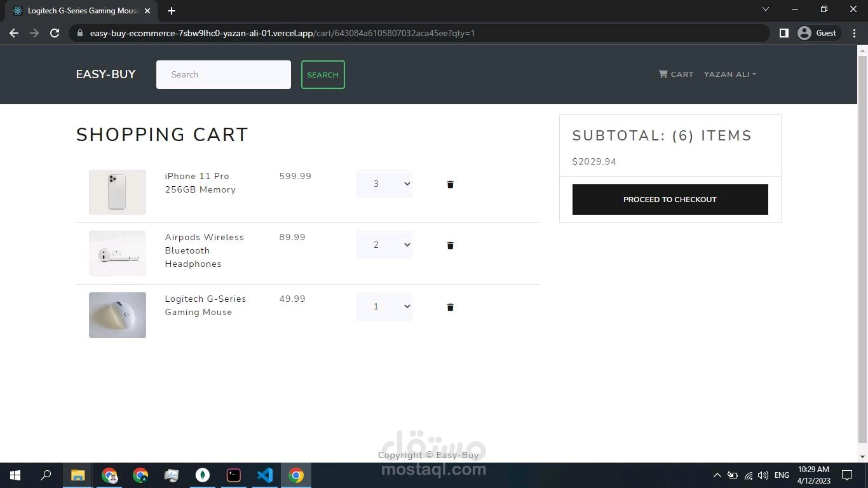Open the volume control in system tray
Image resolution: width=868 pixels, height=488 pixels.
click(763, 475)
